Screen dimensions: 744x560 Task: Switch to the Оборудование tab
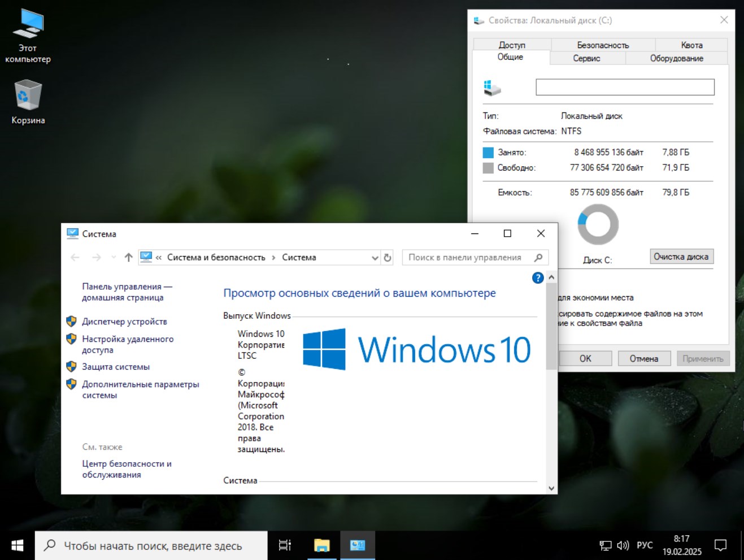coord(676,58)
